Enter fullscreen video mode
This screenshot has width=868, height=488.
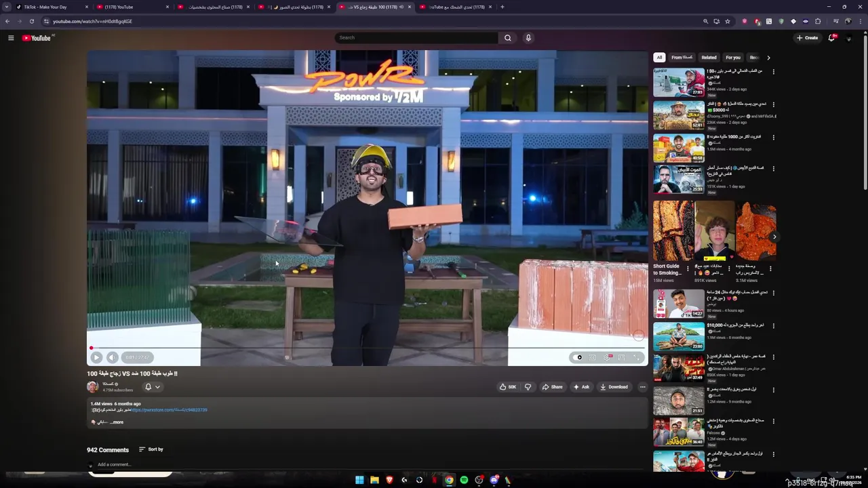pos(636,357)
